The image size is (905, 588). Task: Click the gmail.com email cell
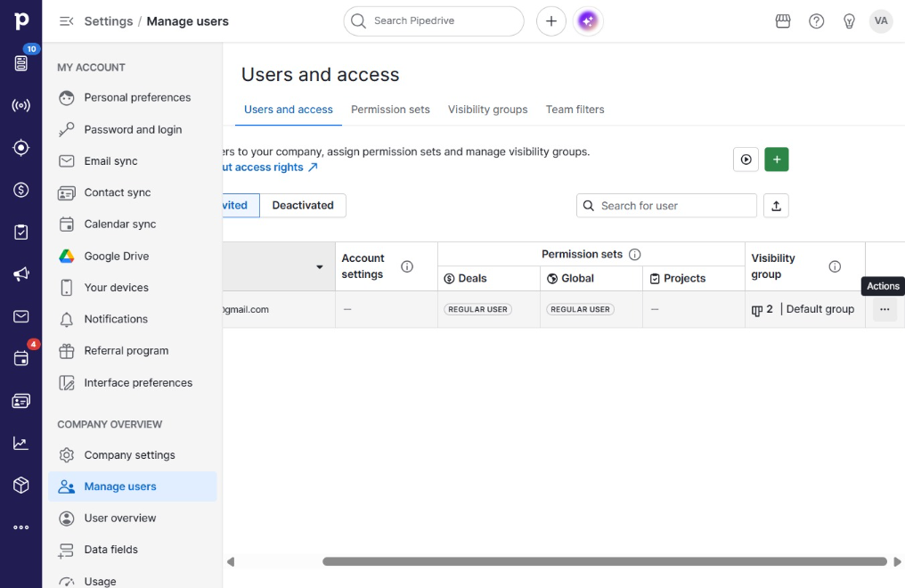[x=279, y=310]
